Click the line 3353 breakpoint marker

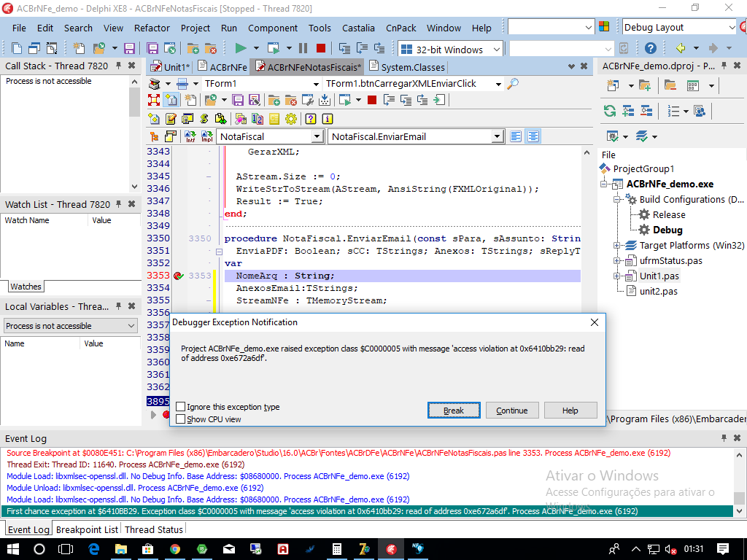(179, 276)
